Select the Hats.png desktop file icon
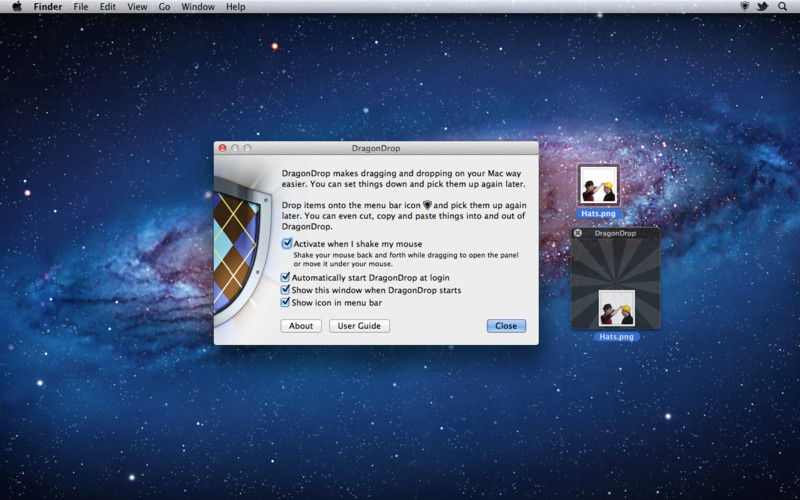The height and width of the screenshot is (500, 800). [x=599, y=186]
